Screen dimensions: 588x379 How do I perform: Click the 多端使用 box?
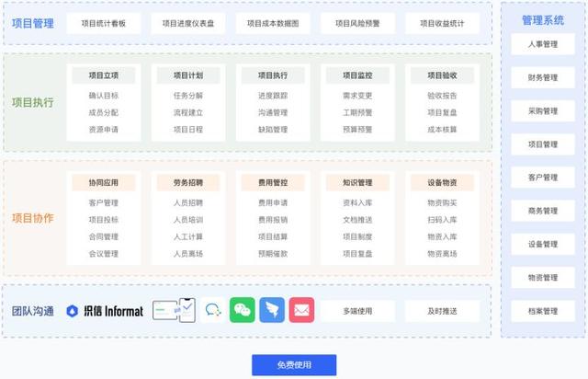coord(357,311)
